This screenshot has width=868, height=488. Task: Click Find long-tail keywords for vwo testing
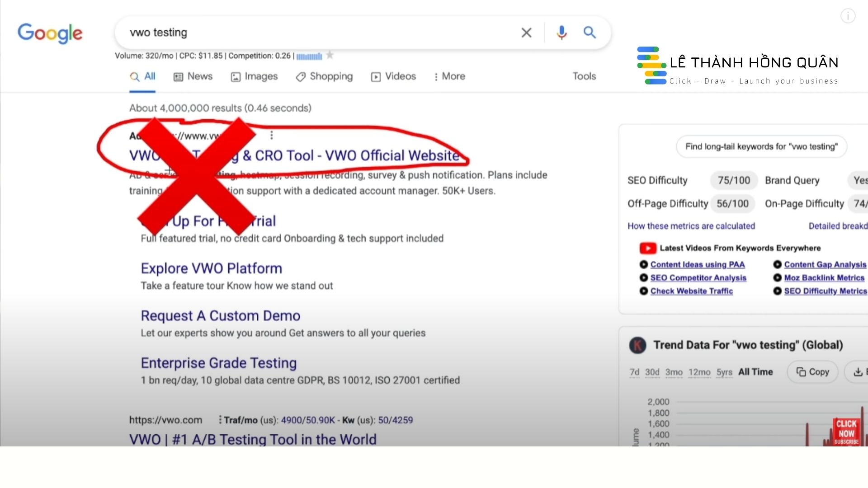[x=761, y=146]
